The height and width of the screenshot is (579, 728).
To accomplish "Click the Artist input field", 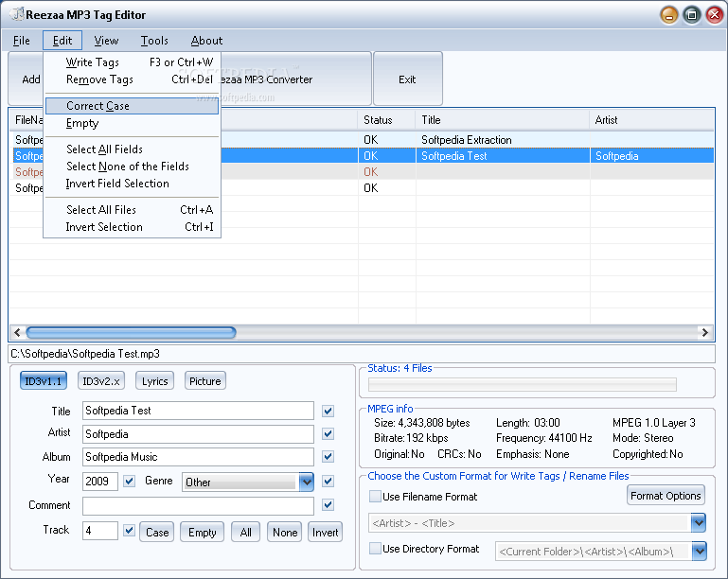I will [198, 434].
